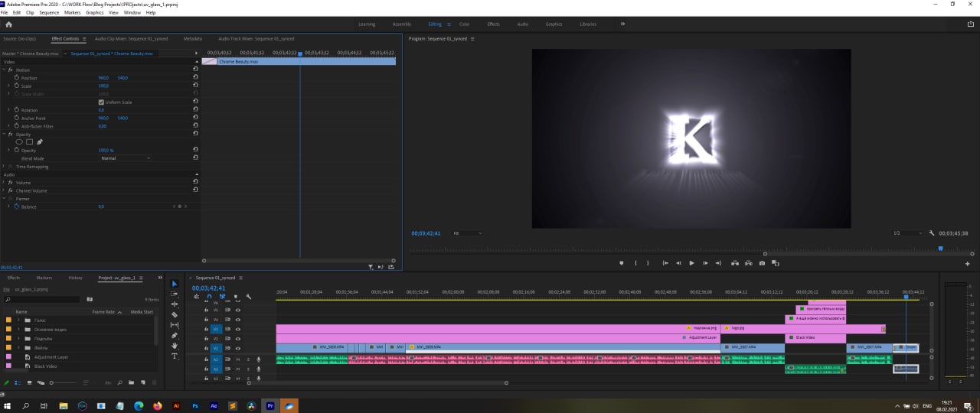
Task: Click the Extract button in Program monitor
Action: 748,263
